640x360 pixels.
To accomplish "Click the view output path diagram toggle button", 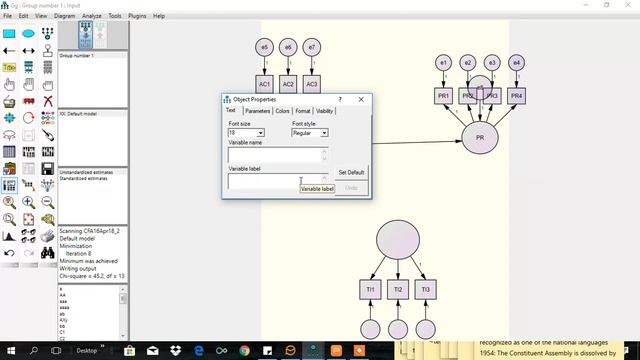I will point(100,35).
